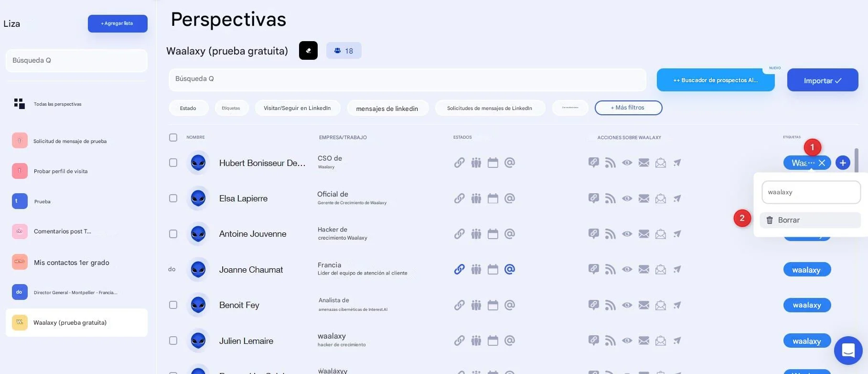This screenshot has height=374, width=868.
Task: Check the box for Benoit Fey
Action: pyautogui.click(x=173, y=305)
